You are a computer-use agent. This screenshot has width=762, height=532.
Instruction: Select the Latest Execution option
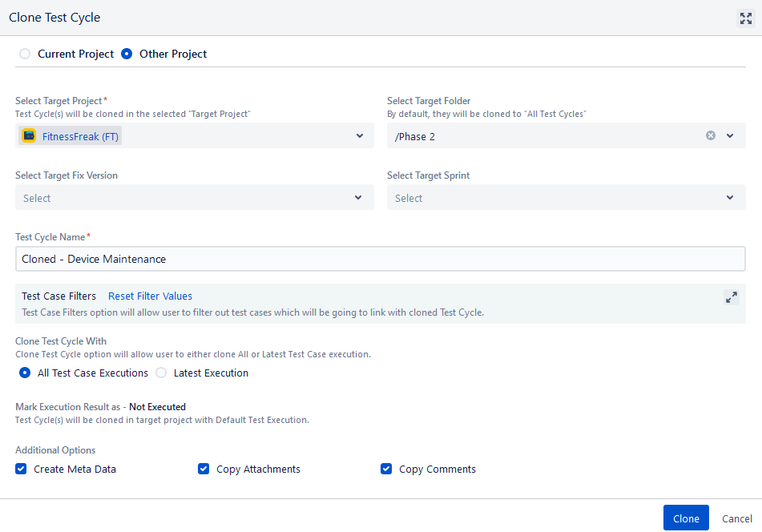(160, 373)
